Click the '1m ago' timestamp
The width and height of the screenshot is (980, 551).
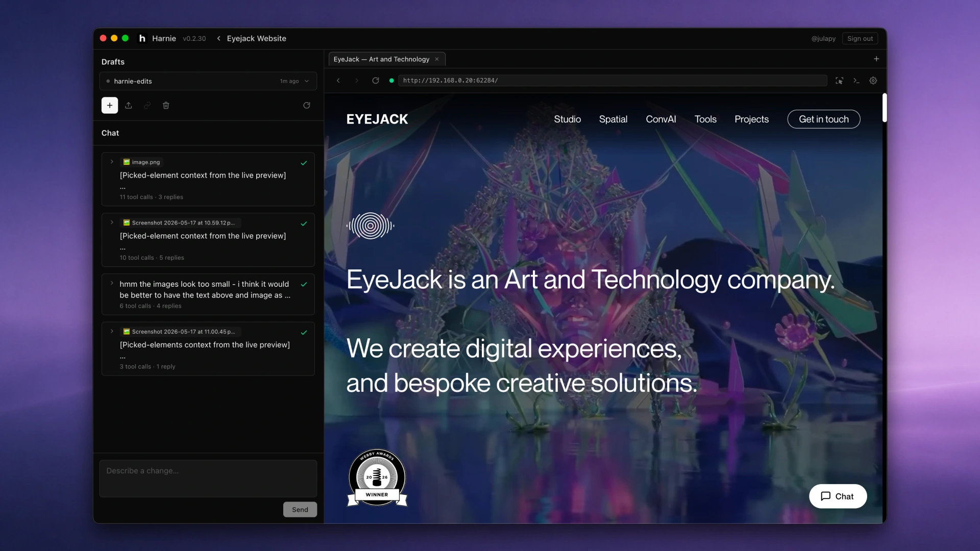pyautogui.click(x=289, y=81)
